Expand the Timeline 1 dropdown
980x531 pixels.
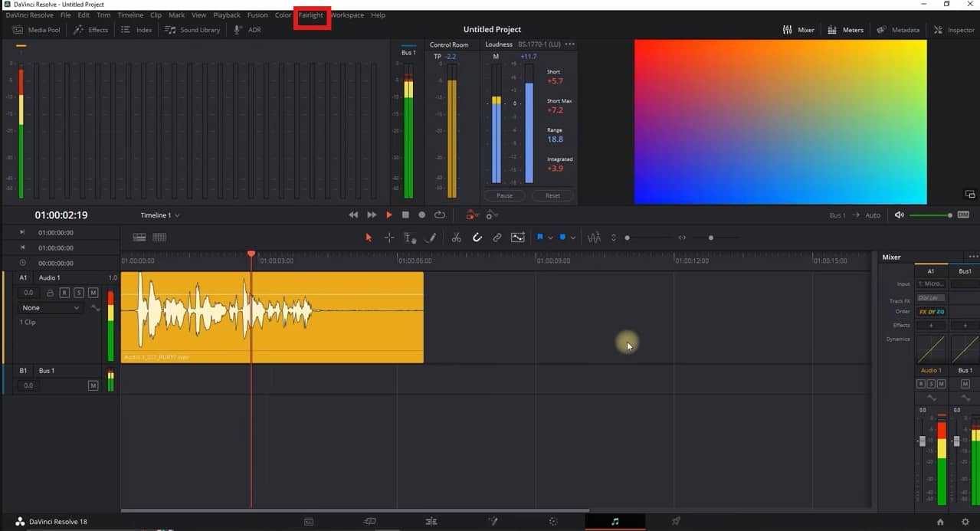pyautogui.click(x=160, y=215)
